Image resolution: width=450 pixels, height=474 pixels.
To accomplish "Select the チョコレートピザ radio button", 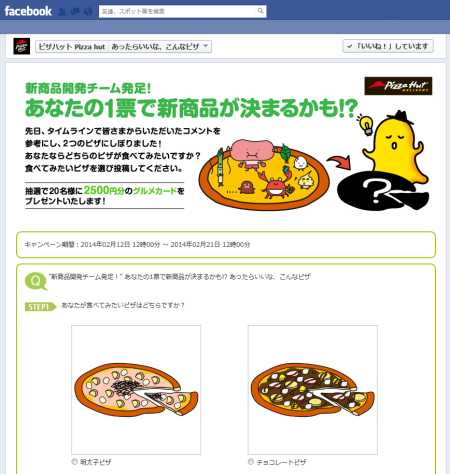I will click(251, 462).
